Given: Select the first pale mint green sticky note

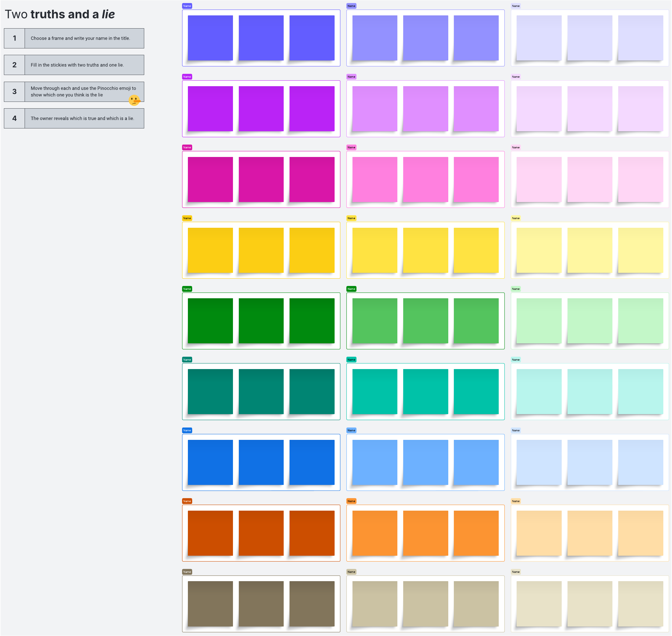Looking at the screenshot, I should point(539,321).
